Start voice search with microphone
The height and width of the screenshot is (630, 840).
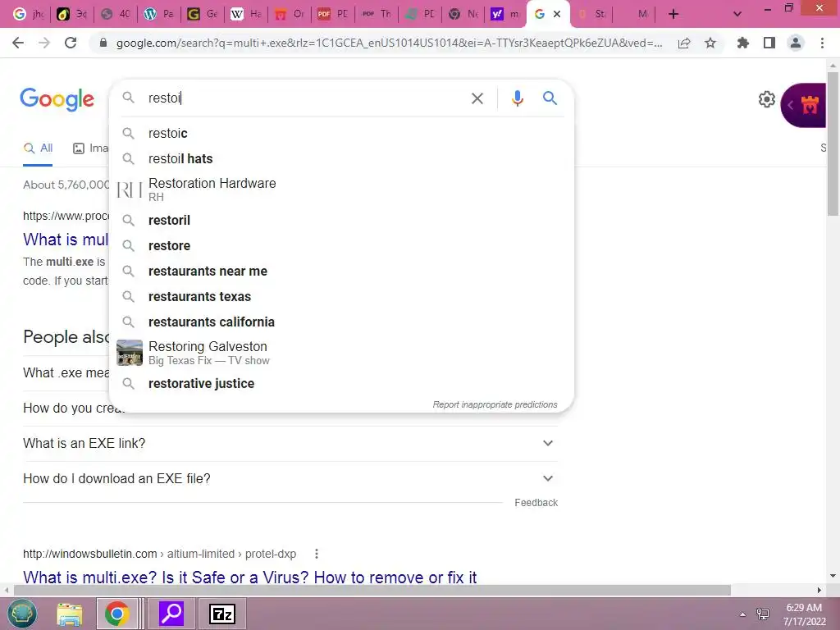[x=517, y=98]
